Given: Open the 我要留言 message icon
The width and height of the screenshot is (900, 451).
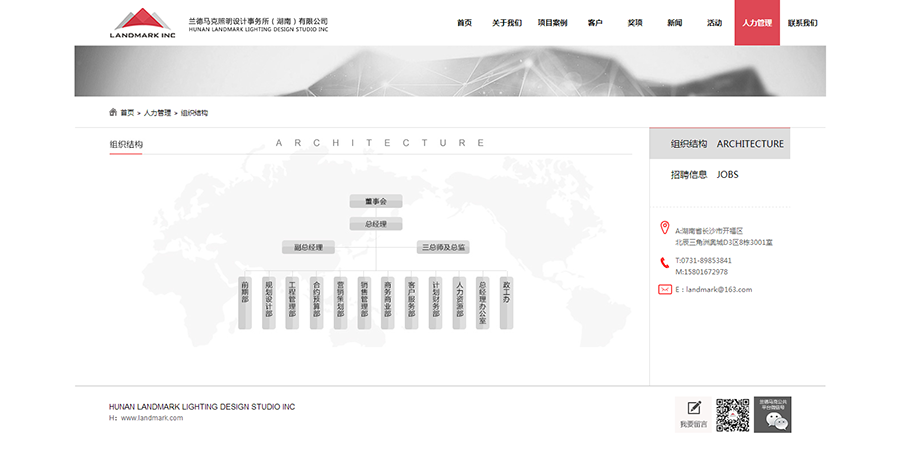Looking at the screenshot, I should [693, 413].
